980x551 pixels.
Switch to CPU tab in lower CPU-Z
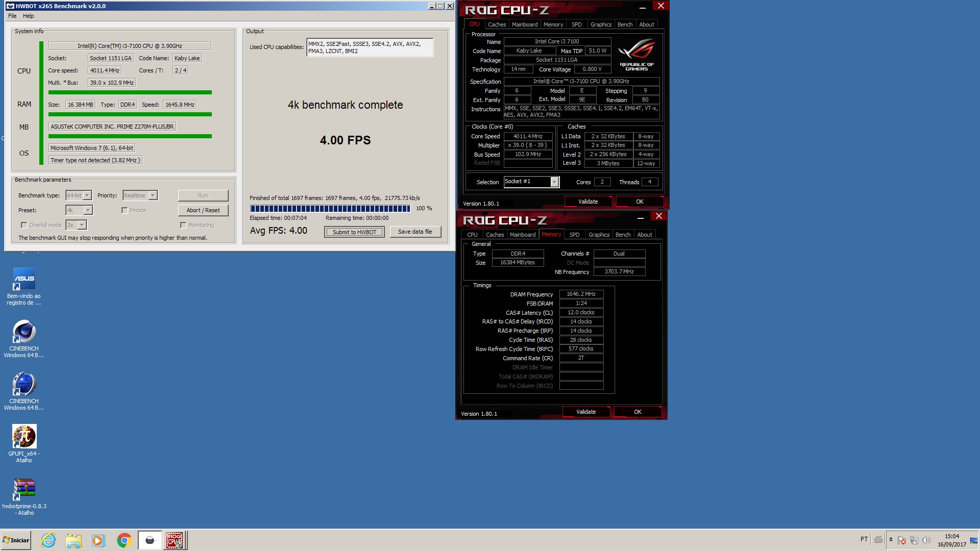tap(472, 235)
